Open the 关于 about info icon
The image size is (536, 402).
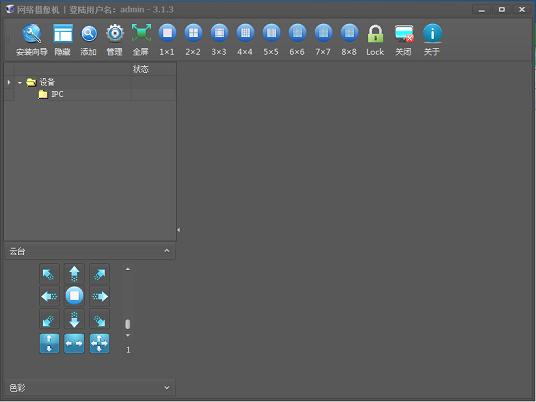[x=432, y=40]
